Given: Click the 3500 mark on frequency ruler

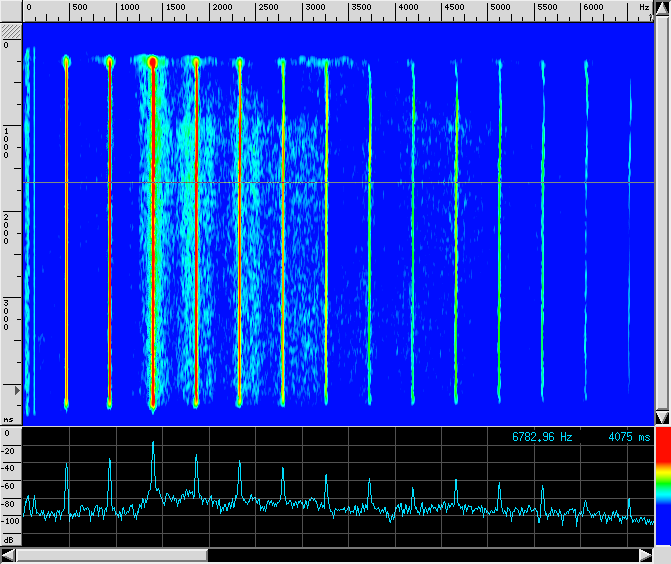Looking at the screenshot, I should point(361,8).
